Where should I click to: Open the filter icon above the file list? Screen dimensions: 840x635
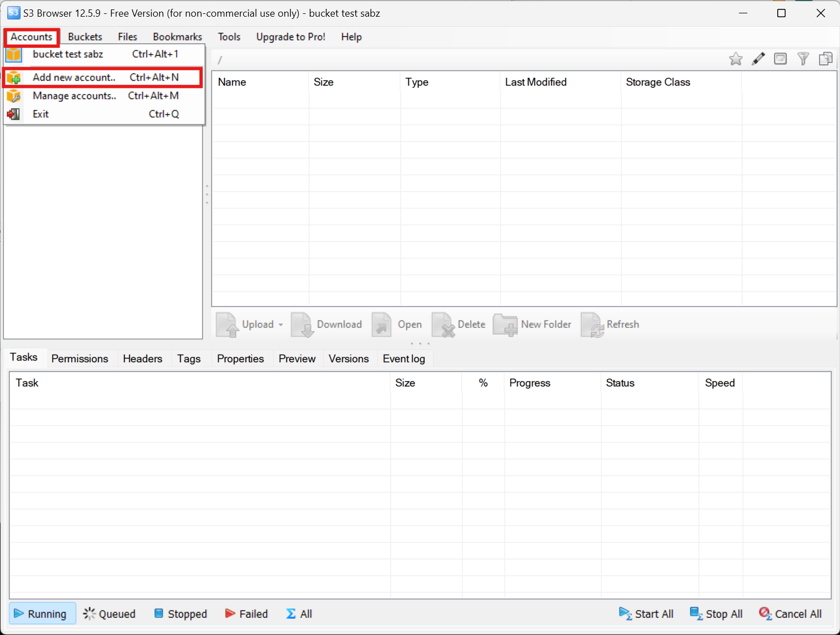803,59
